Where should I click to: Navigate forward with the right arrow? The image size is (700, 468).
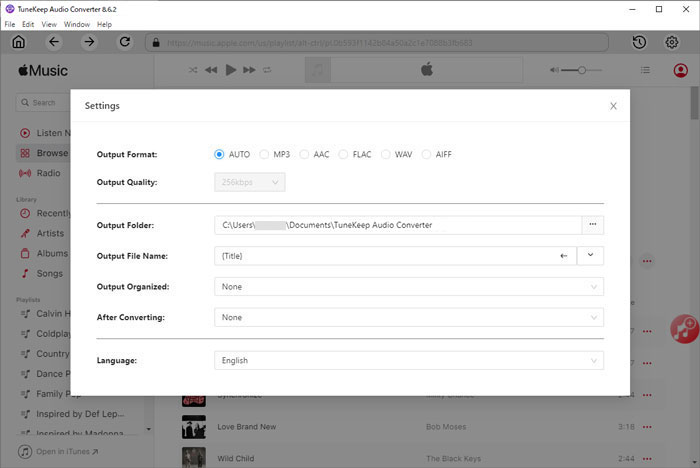point(89,42)
